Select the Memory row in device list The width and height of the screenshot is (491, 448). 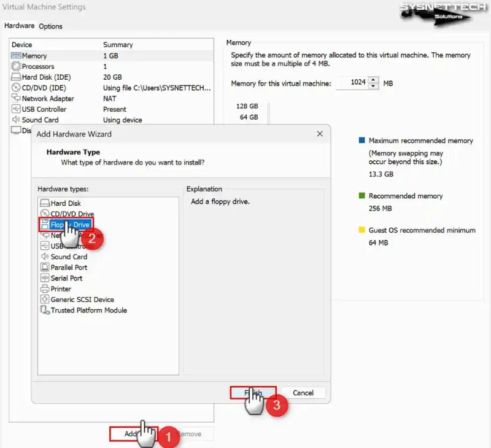[x=112, y=56]
